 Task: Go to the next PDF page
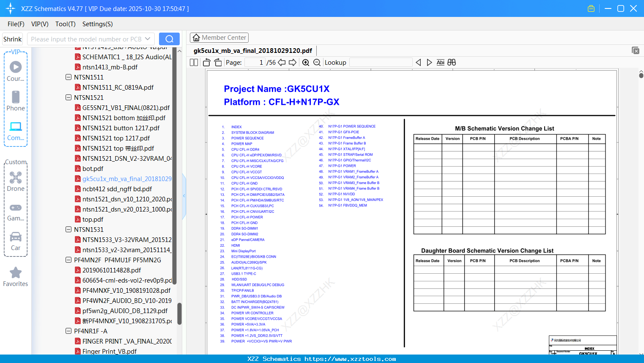293,63
